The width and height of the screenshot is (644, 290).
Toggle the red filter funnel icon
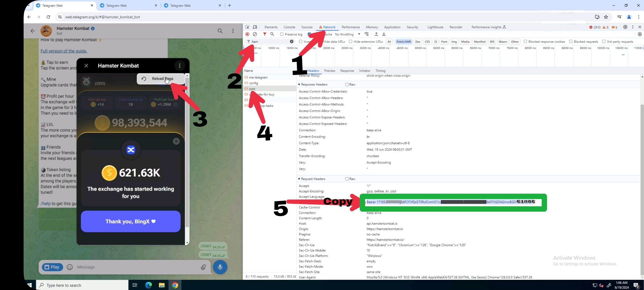(265, 34)
